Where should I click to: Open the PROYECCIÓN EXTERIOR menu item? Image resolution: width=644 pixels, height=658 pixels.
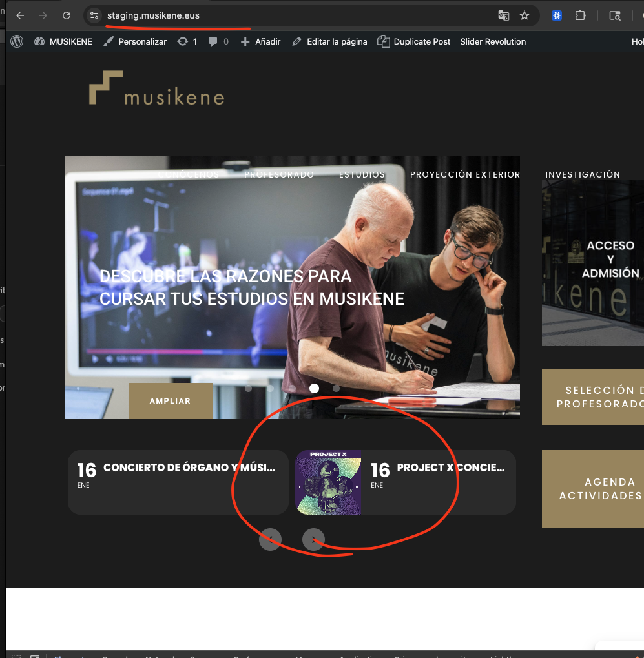(x=465, y=174)
